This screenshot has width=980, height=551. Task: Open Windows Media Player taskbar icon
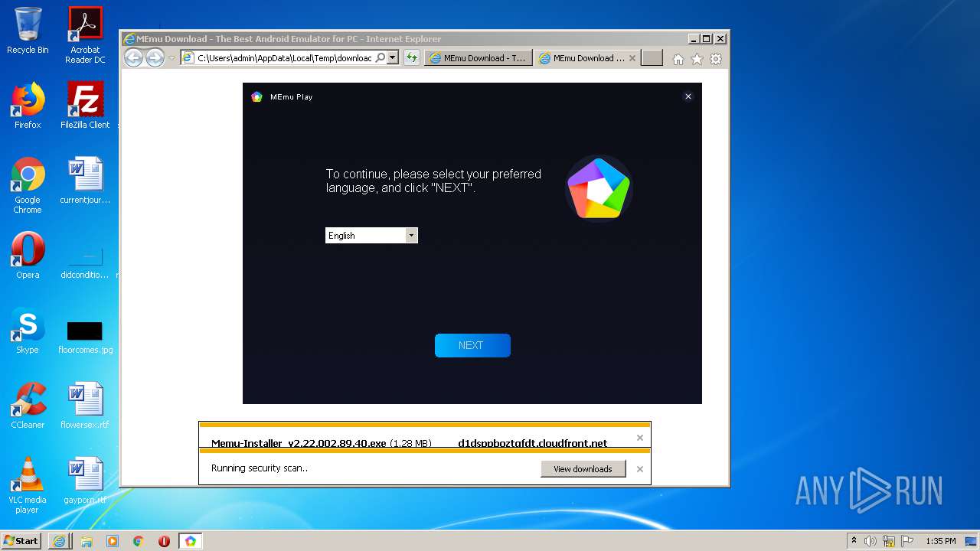tap(113, 541)
